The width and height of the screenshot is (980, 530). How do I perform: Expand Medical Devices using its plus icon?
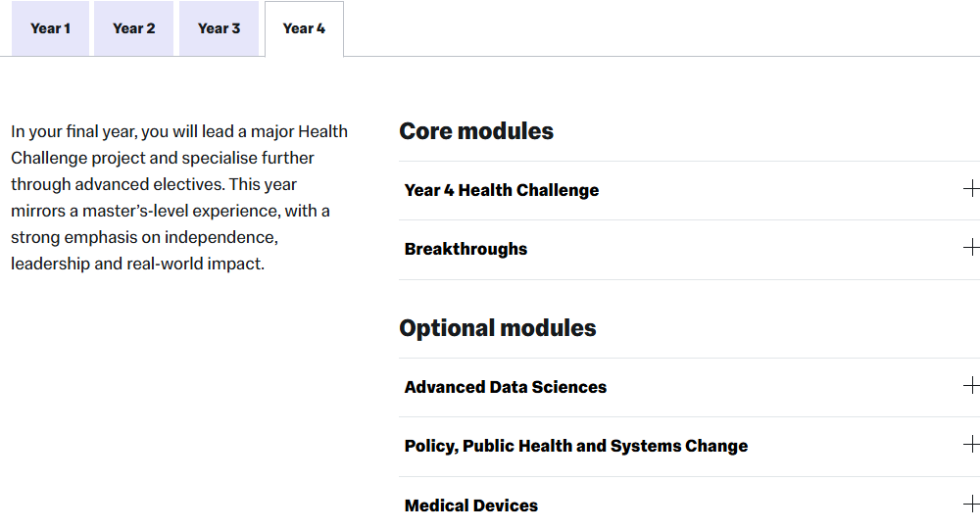click(x=971, y=505)
